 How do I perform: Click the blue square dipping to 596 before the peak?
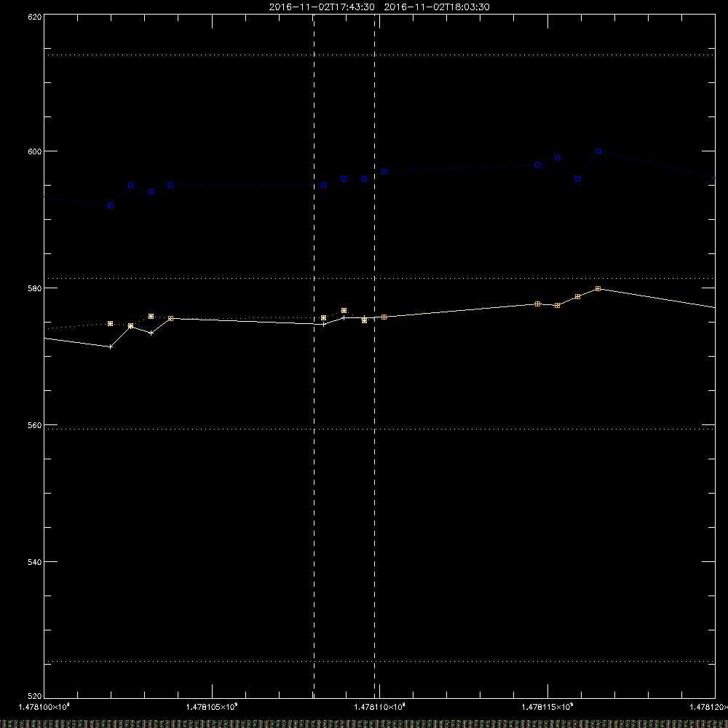tap(577, 179)
